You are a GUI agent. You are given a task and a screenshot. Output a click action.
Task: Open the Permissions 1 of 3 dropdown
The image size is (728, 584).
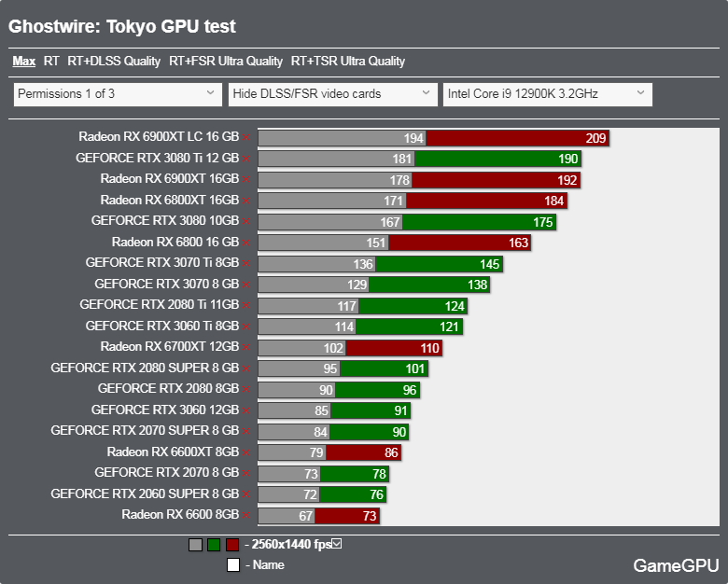tap(118, 94)
